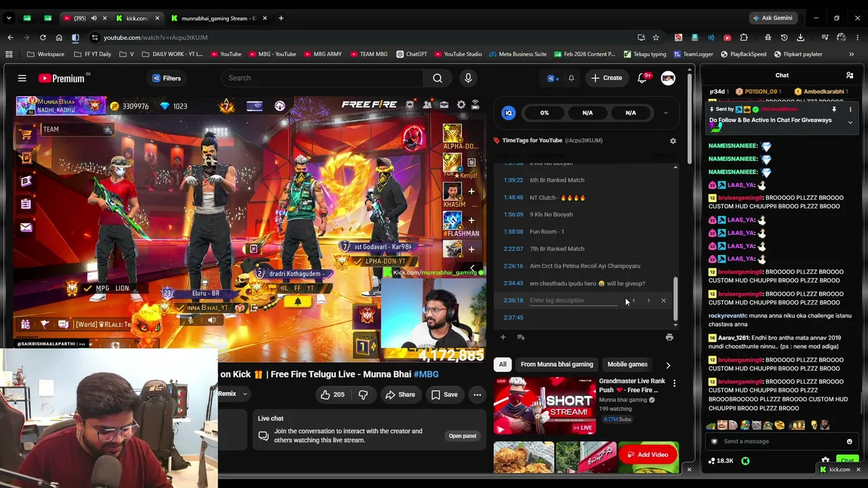868x488 pixels.
Task: Click the YouTube search magnifier button
Action: point(437,78)
